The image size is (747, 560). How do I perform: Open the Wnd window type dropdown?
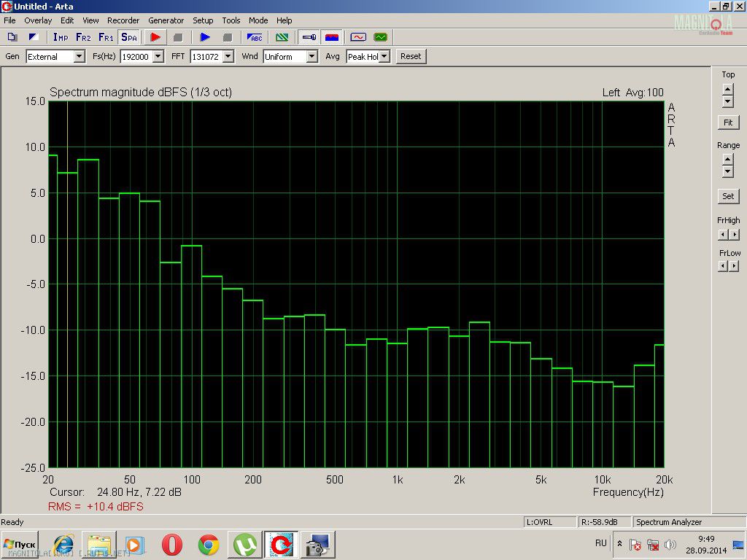pyautogui.click(x=311, y=57)
